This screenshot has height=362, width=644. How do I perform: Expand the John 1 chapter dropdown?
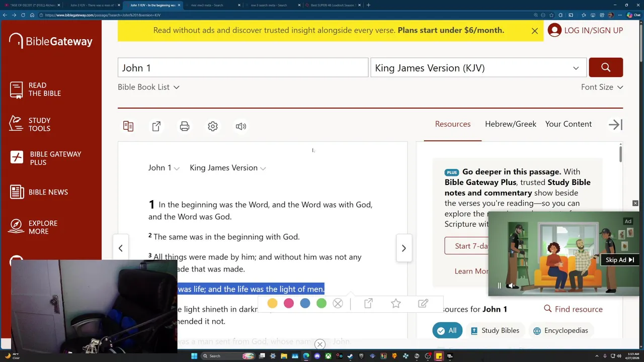click(x=164, y=168)
